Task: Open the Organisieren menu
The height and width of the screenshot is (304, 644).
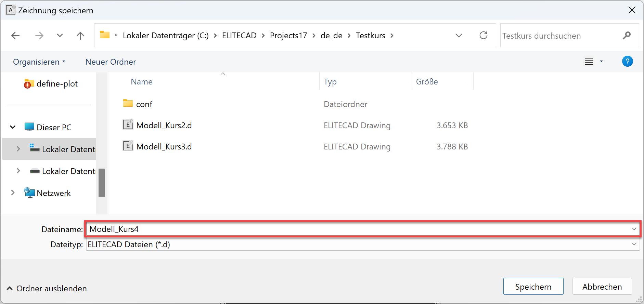Action: [x=39, y=62]
